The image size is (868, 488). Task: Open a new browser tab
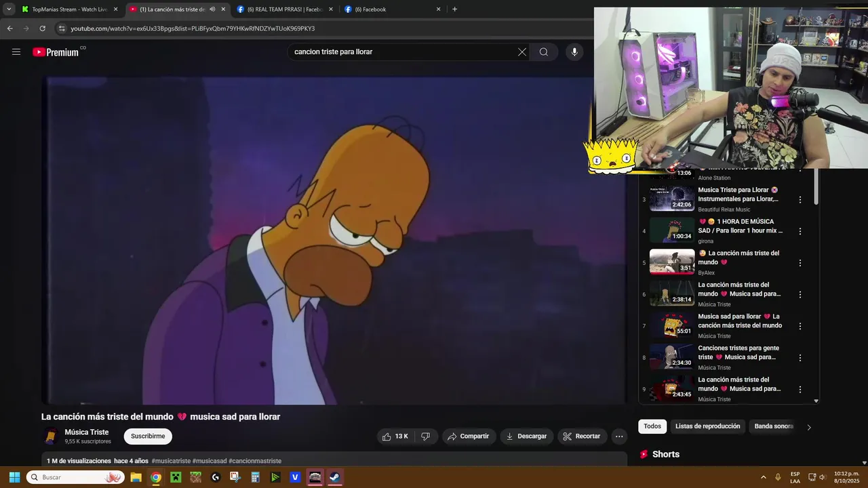(x=454, y=9)
